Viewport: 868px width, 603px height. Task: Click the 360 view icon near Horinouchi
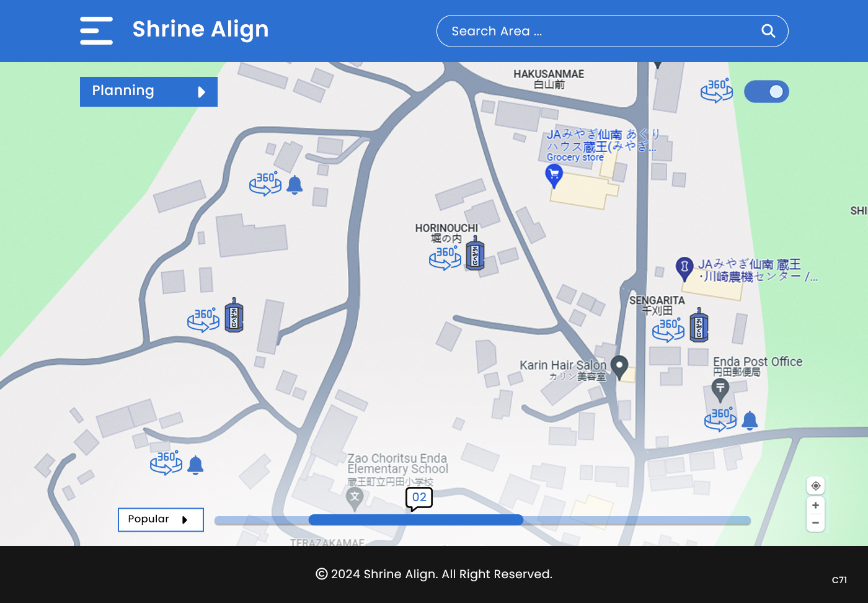(x=445, y=257)
